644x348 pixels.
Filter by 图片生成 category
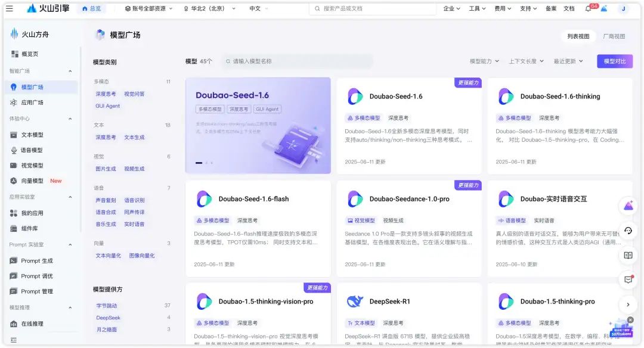pyautogui.click(x=106, y=169)
